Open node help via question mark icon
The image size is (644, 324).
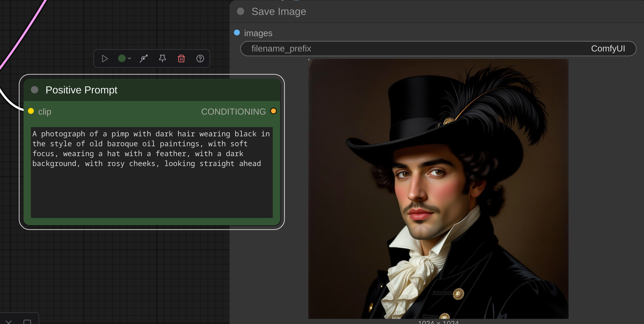click(x=200, y=59)
